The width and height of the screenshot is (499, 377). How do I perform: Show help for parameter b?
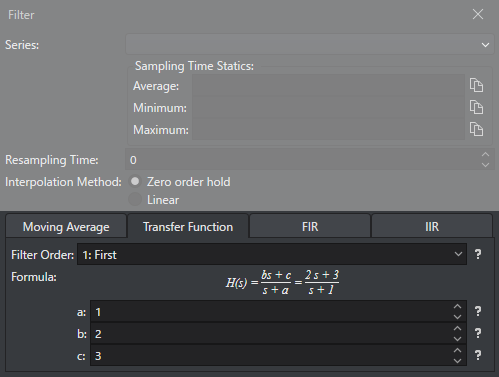pyautogui.click(x=478, y=333)
